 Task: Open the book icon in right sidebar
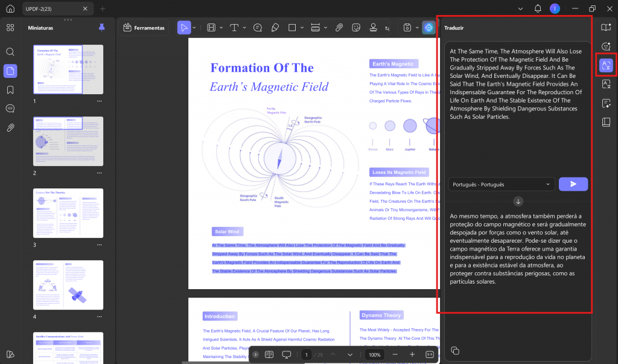click(606, 123)
